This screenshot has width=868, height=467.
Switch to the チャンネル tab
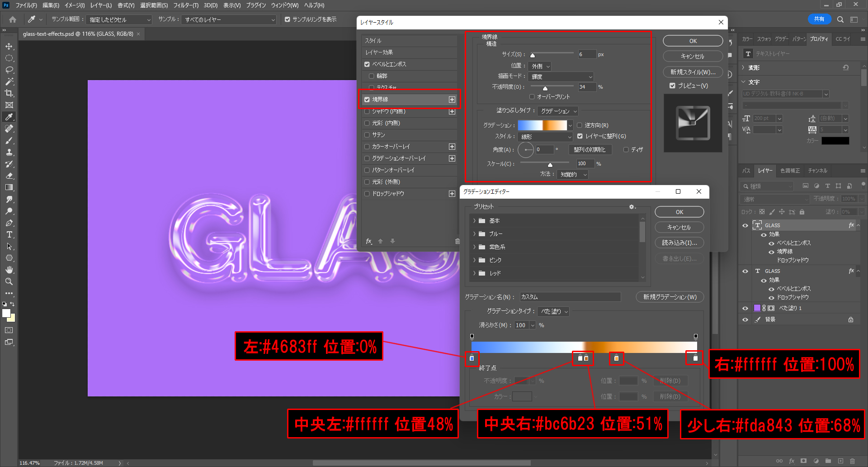pos(817,171)
